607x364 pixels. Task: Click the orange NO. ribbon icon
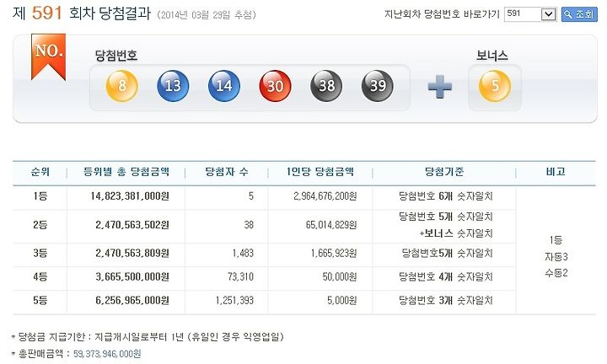pos(48,56)
